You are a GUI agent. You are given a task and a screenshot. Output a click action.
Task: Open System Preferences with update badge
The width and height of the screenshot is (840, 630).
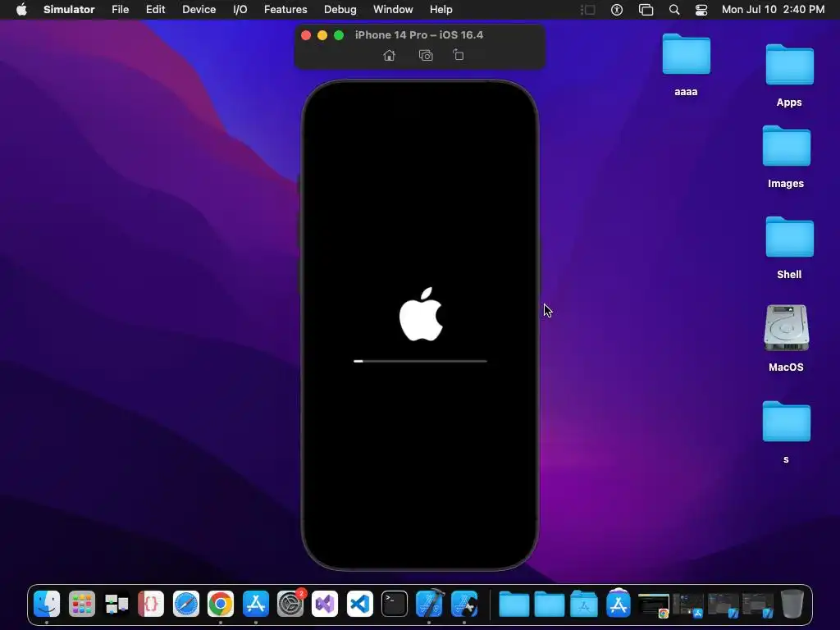(x=291, y=604)
